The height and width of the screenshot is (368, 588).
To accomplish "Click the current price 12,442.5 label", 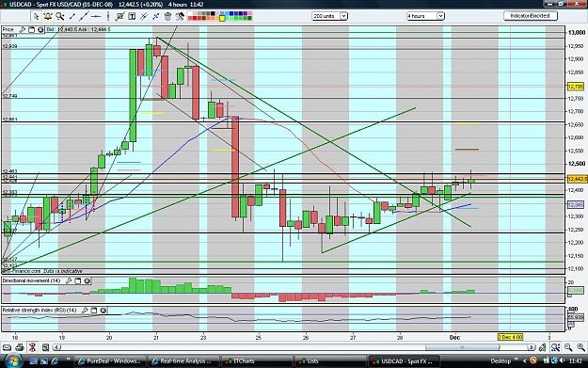I will point(578,179).
